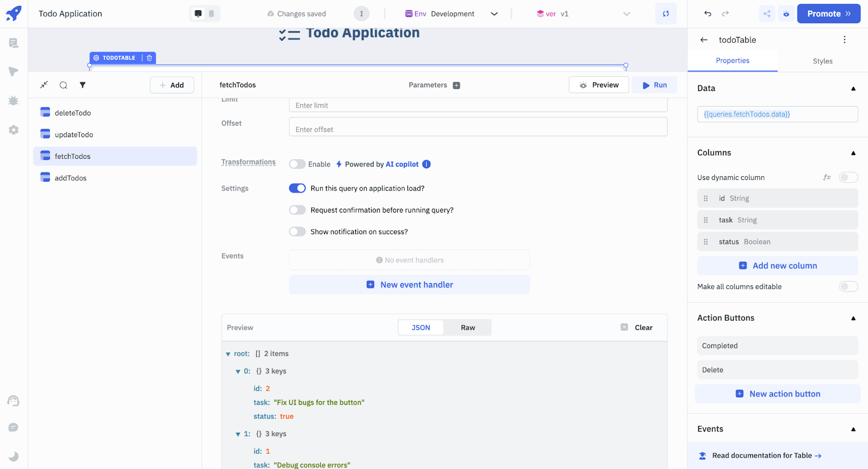Image resolution: width=868 pixels, height=469 pixels.
Task: Click the ToolJet rocket logo
Action: 14,13
